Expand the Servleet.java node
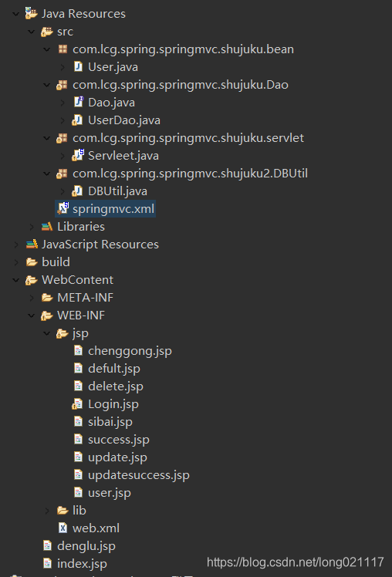 pyautogui.click(x=63, y=156)
